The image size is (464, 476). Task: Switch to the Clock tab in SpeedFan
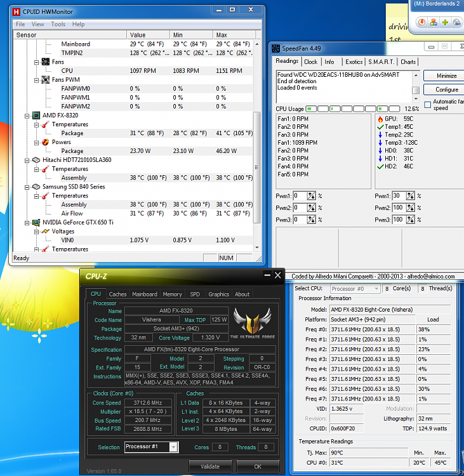(x=310, y=62)
